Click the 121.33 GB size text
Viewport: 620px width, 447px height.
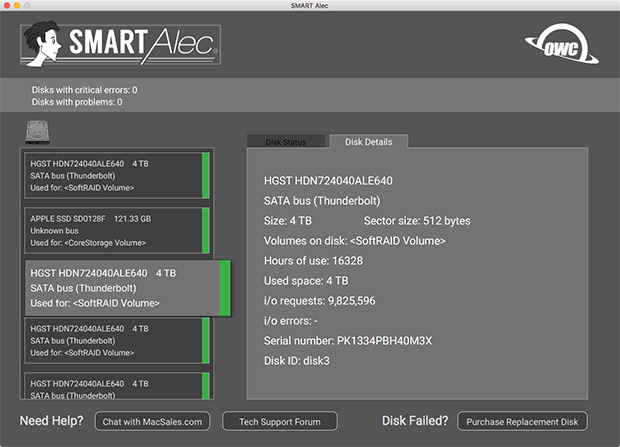[132, 219]
